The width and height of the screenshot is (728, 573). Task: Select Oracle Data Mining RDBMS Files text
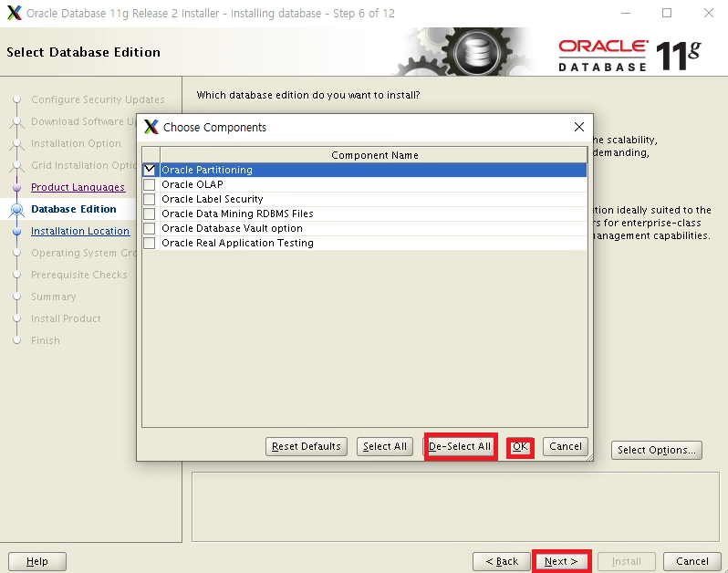click(237, 214)
